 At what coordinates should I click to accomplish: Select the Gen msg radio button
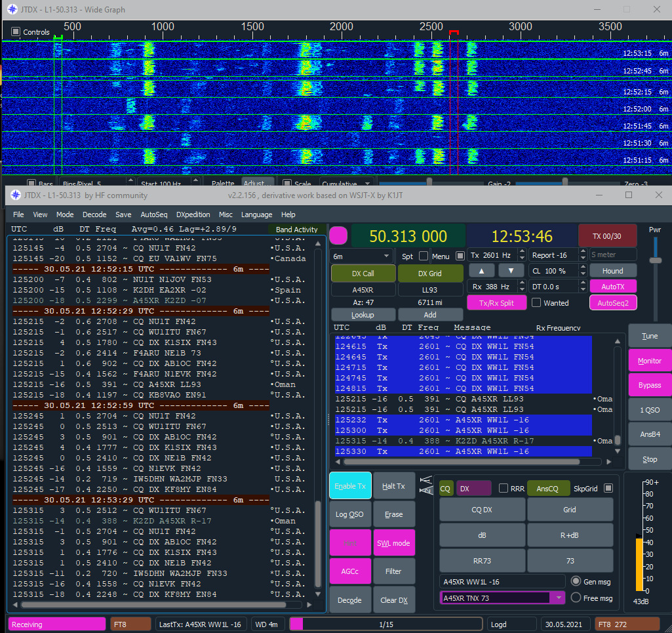point(576,581)
